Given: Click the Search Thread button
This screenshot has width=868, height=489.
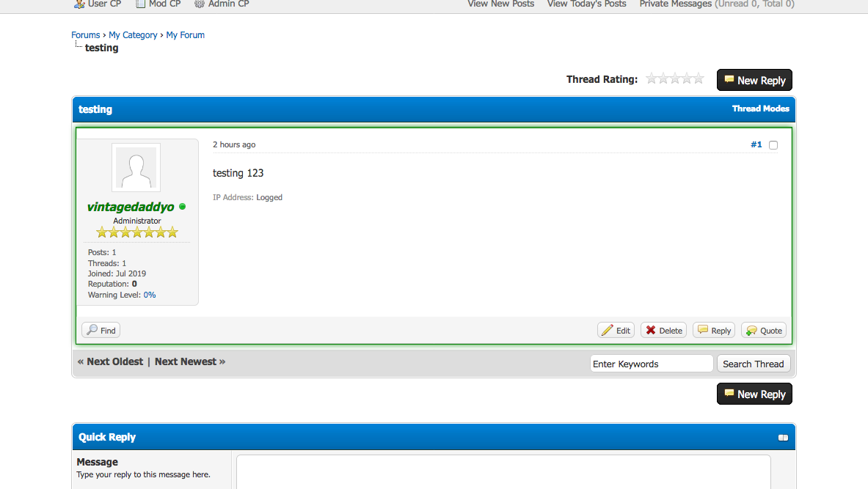Looking at the screenshot, I should click(x=754, y=364).
